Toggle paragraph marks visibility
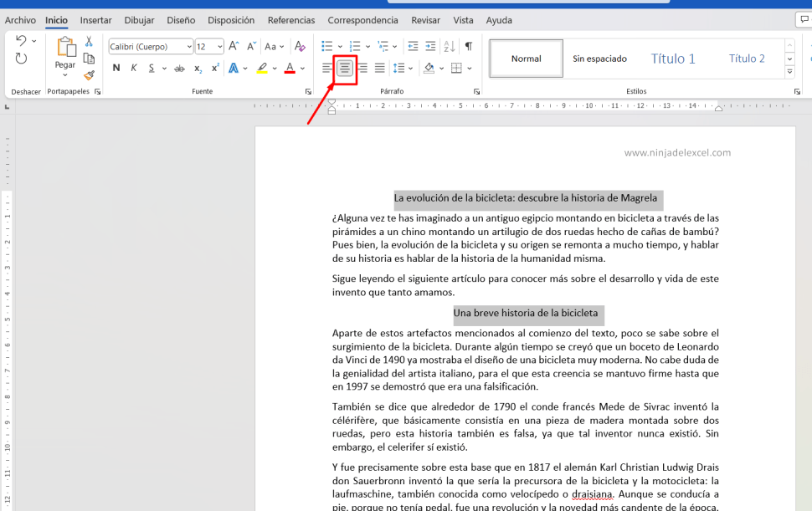Viewport: 812px width, 511px height. point(468,46)
